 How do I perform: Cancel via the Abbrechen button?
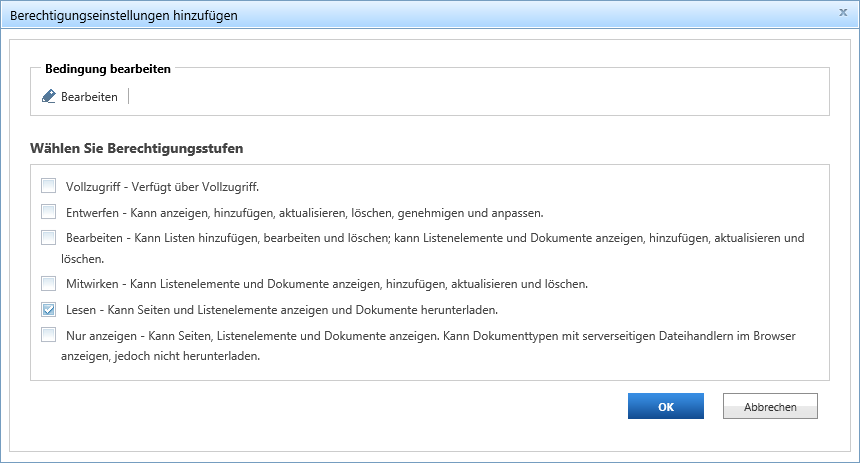point(770,406)
